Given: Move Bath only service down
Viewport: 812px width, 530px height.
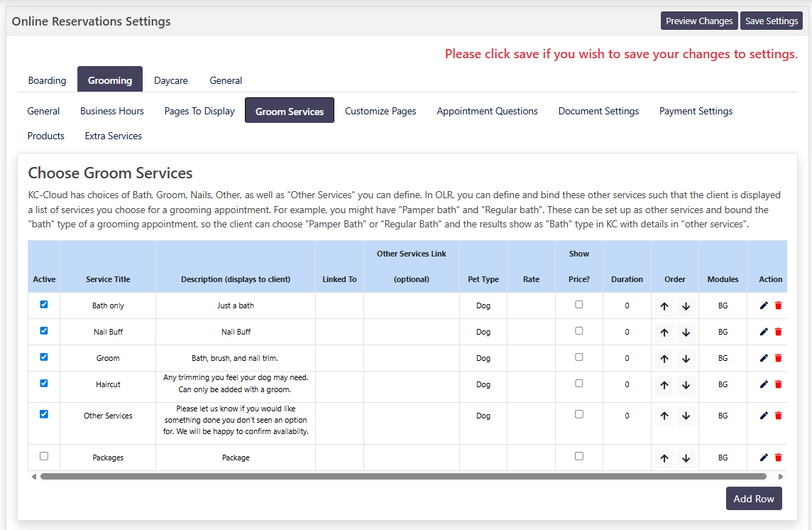Looking at the screenshot, I should (686, 306).
